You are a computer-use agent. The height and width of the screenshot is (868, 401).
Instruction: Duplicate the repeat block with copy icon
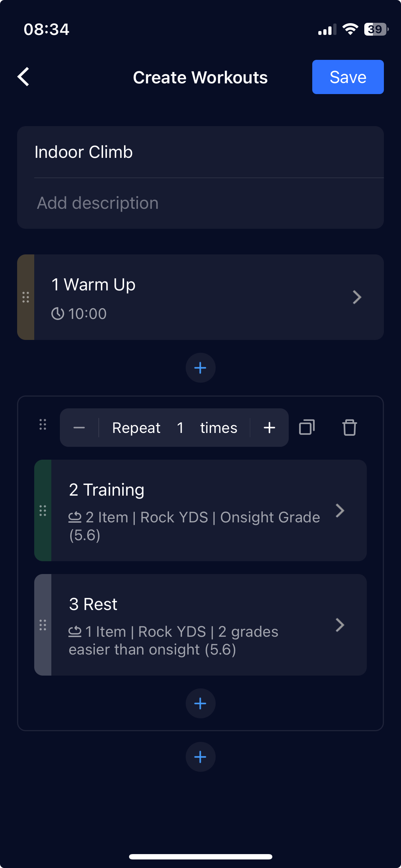(307, 427)
